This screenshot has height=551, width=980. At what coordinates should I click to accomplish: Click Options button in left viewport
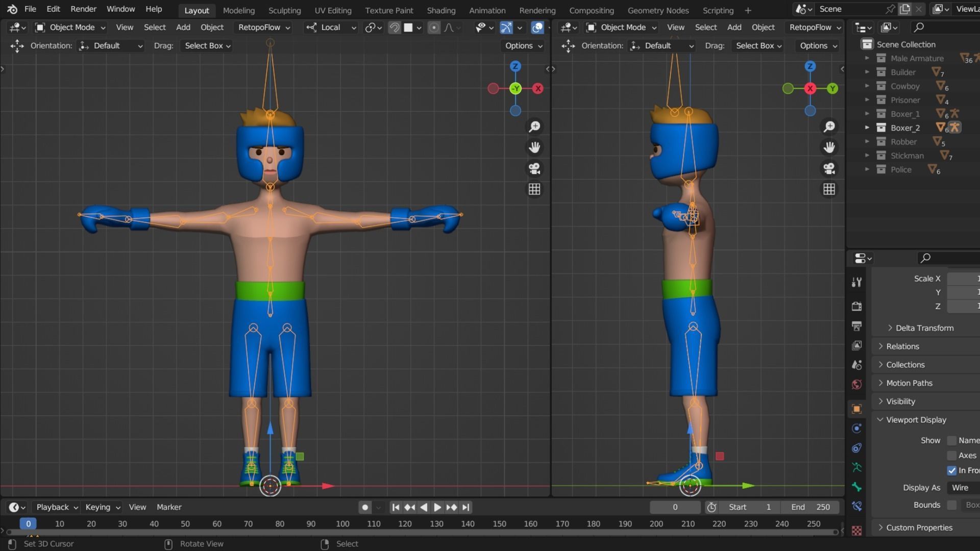[524, 46]
